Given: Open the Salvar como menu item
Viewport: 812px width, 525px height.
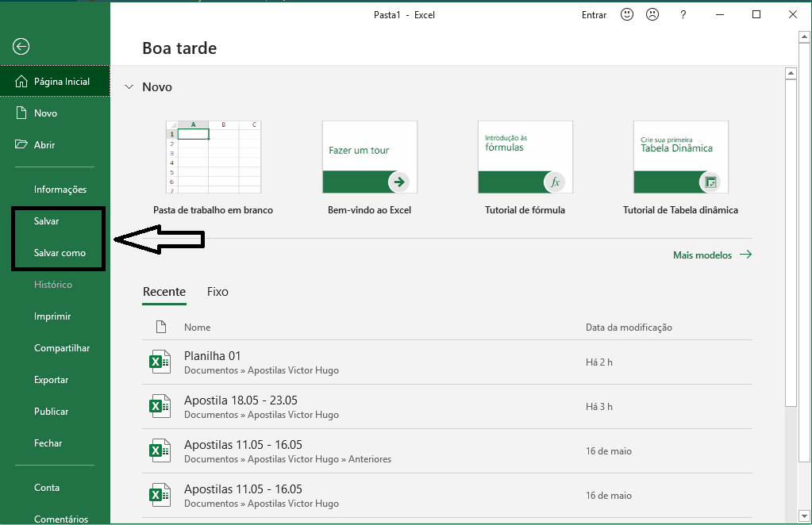Looking at the screenshot, I should (60, 253).
